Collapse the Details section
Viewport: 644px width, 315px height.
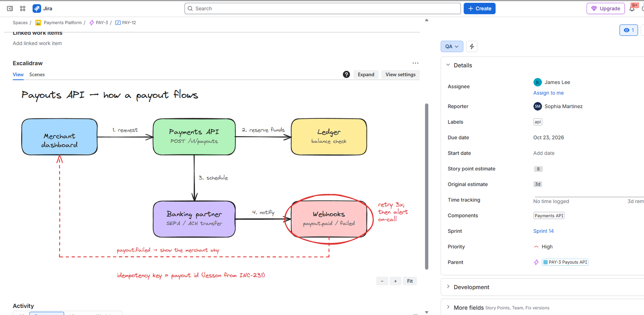[x=448, y=65]
